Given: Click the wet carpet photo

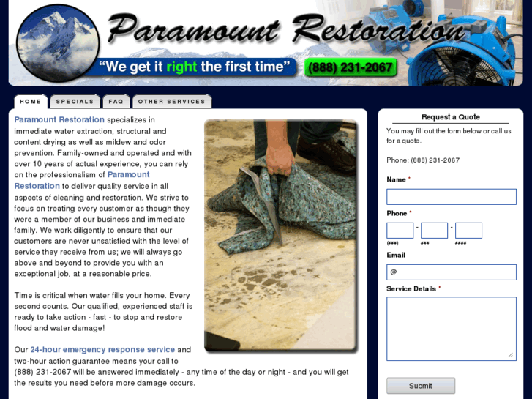Looking at the screenshot, I should tap(281, 235).
